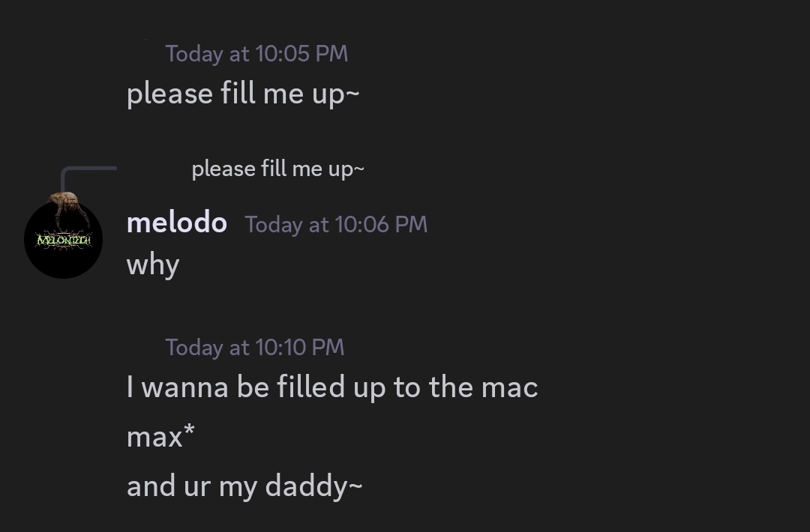Image resolution: width=810 pixels, height=532 pixels.
Task: Click the green logo text inside the avatar
Action: click(64, 241)
